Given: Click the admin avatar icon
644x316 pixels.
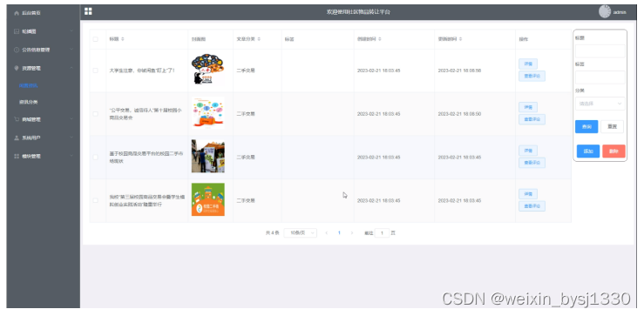Looking at the screenshot, I should tap(605, 11).
